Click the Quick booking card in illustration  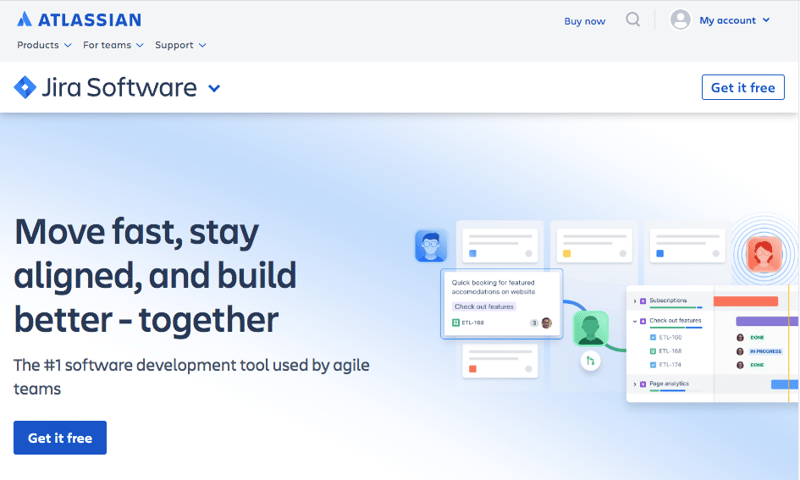502,304
